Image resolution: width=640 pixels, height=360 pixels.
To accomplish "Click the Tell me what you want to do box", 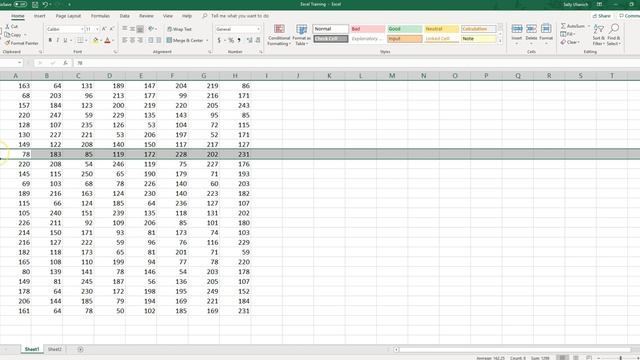I will 240,16.
